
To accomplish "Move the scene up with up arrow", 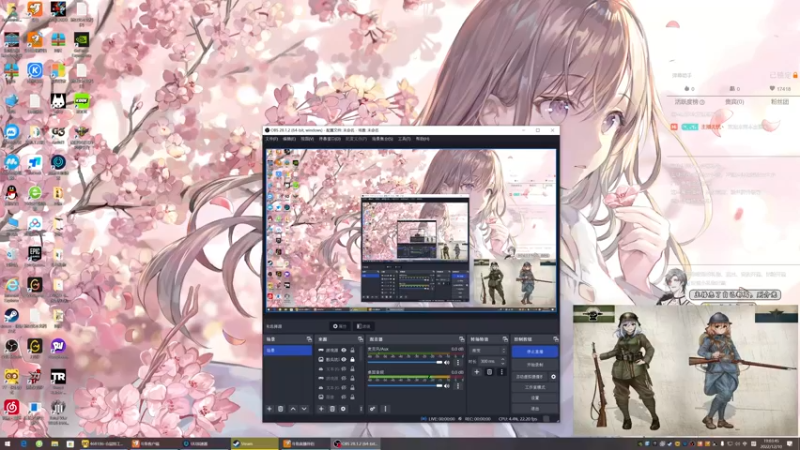I will [x=293, y=409].
